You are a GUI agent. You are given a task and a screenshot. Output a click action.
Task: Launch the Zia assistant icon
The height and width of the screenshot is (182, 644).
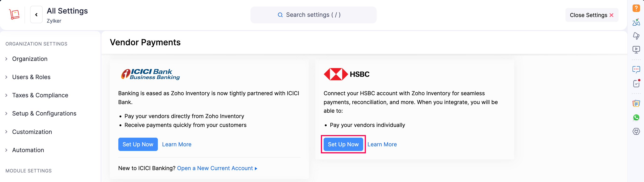[x=636, y=22]
